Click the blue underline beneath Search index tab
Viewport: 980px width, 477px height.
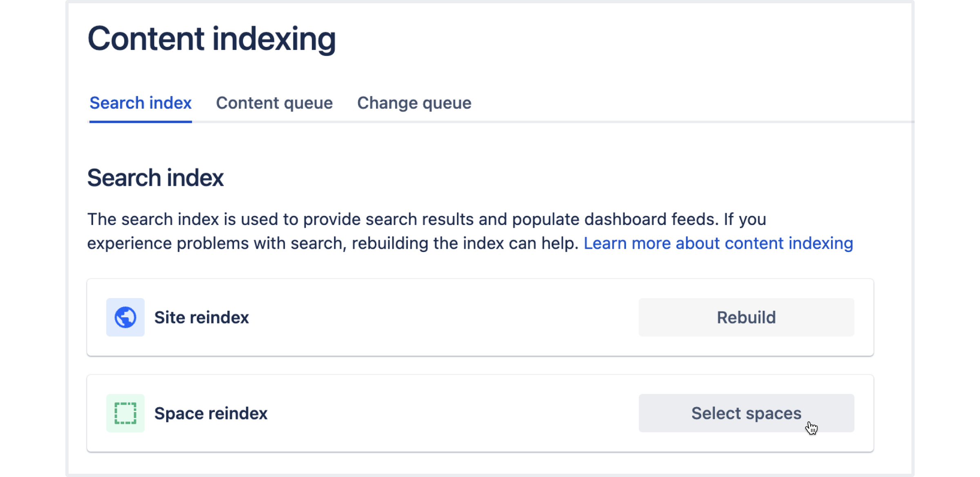click(140, 121)
